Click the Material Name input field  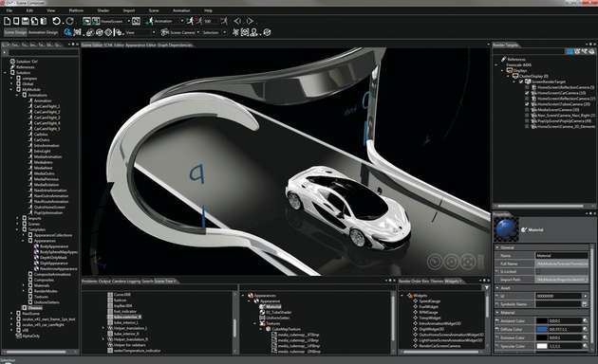(x=561, y=256)
